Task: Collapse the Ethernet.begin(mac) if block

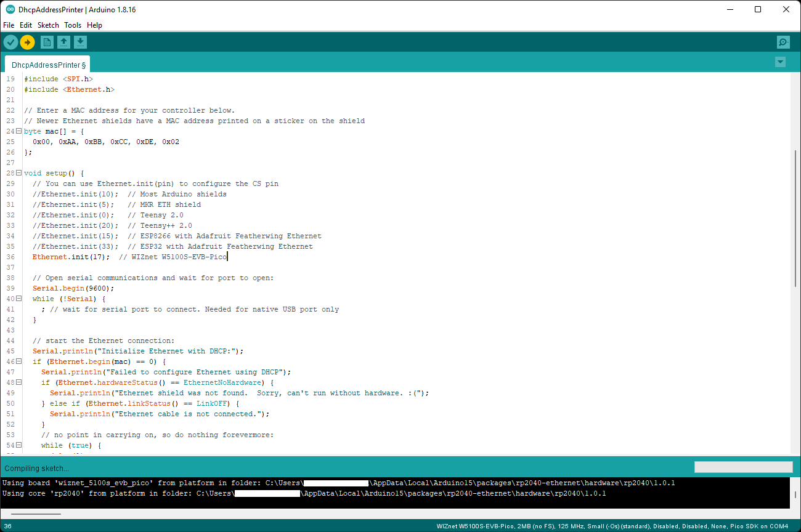Action: click(x=18, y=361)
